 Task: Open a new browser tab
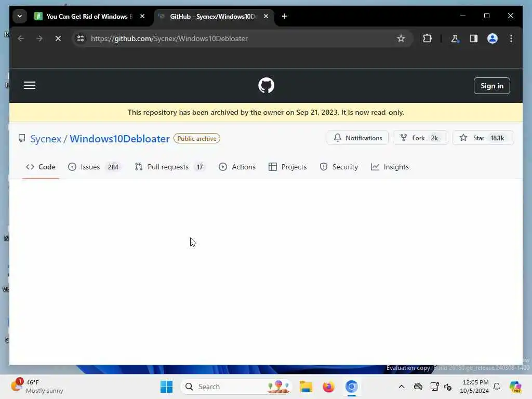[285, 16]
